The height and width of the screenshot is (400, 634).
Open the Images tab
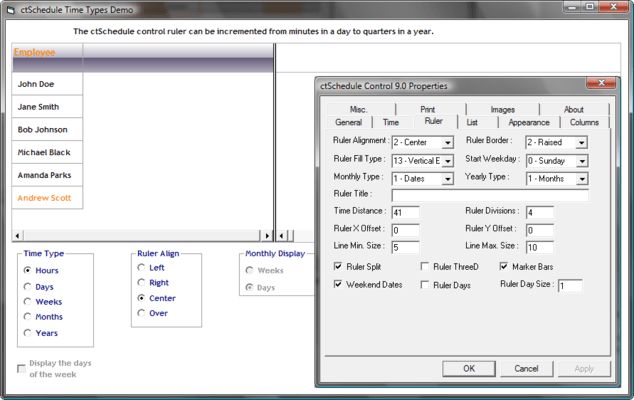click(x=503, y=109)
